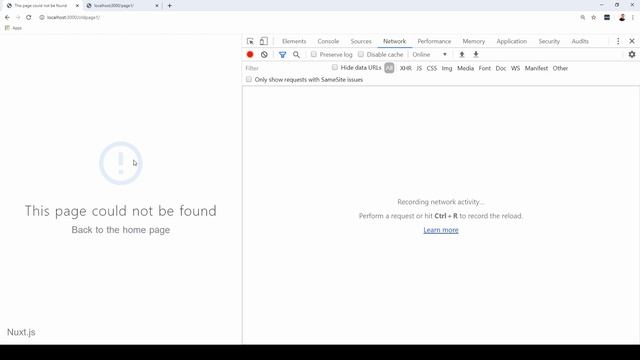Image resolution: width=640 pixels, height=360 pixels.
Task: Switch to the Security tab
Action: pos(549,41)
